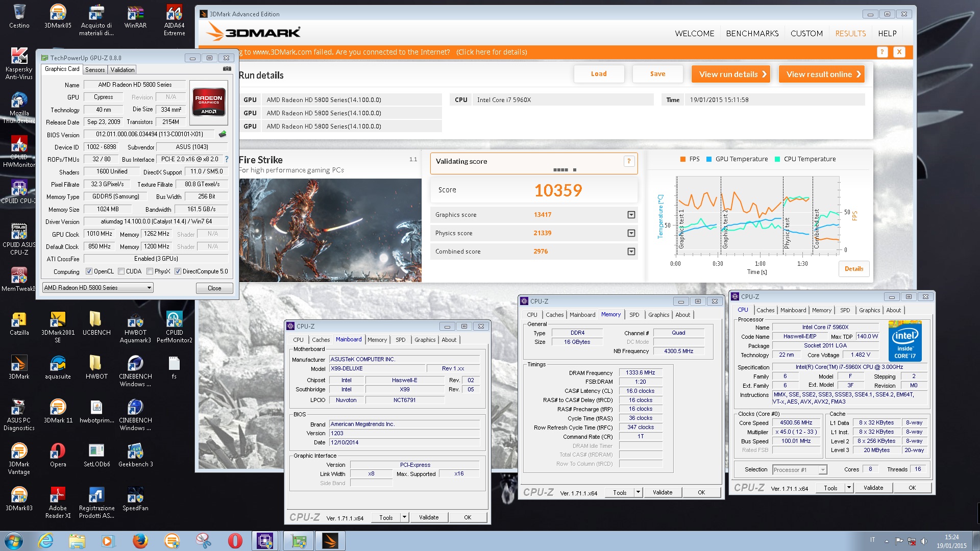This screenshot has width=980, height=551.
Task: Launch the aquasuite desktop shortcut
Action: (58, 367)
